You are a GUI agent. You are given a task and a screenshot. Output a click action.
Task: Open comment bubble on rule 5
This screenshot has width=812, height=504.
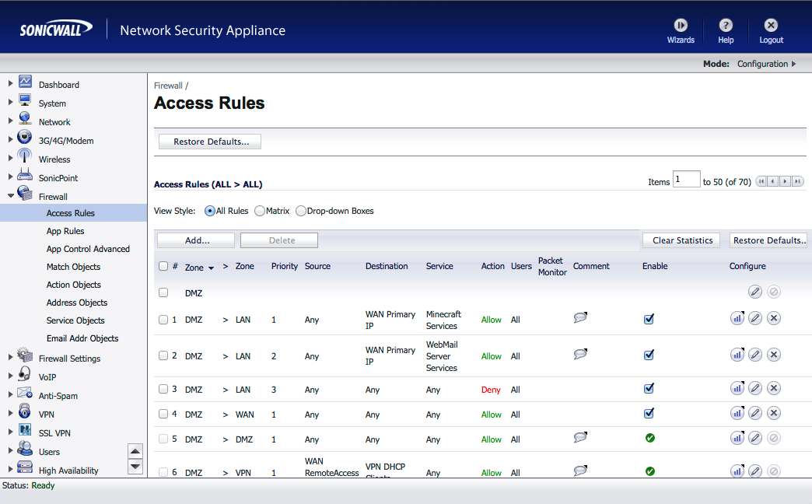click(x=580, y=437)
